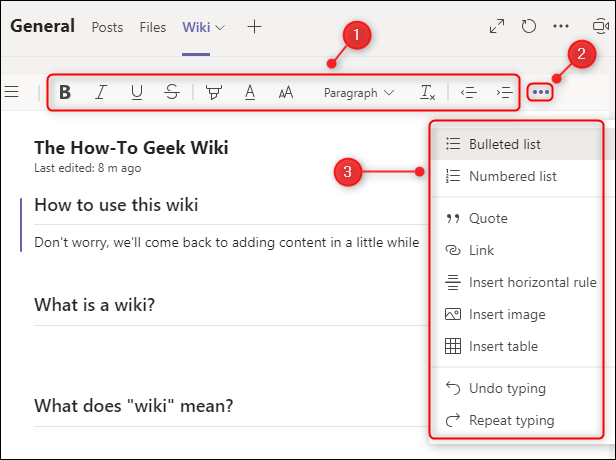
Task: Decrease the paragraph indent
Action: [x=468, y=93]
